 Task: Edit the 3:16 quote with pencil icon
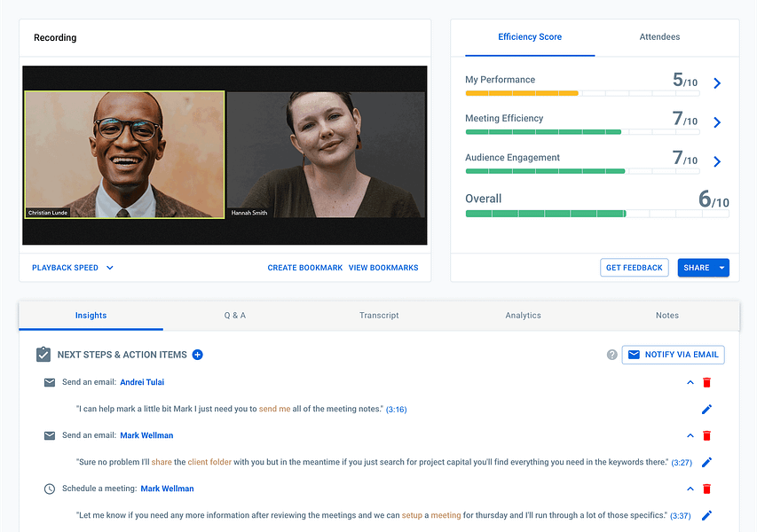(706, 409)
